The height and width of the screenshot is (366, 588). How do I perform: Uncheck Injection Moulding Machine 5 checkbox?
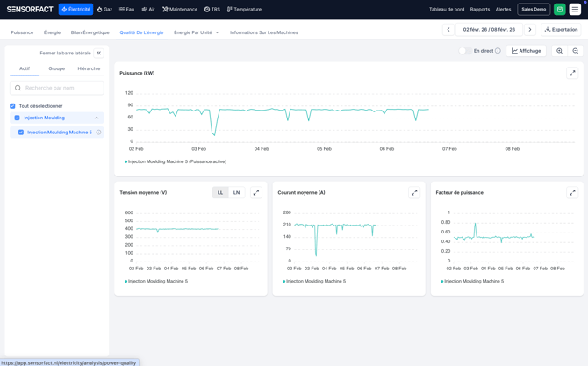[x=21, y=133]
